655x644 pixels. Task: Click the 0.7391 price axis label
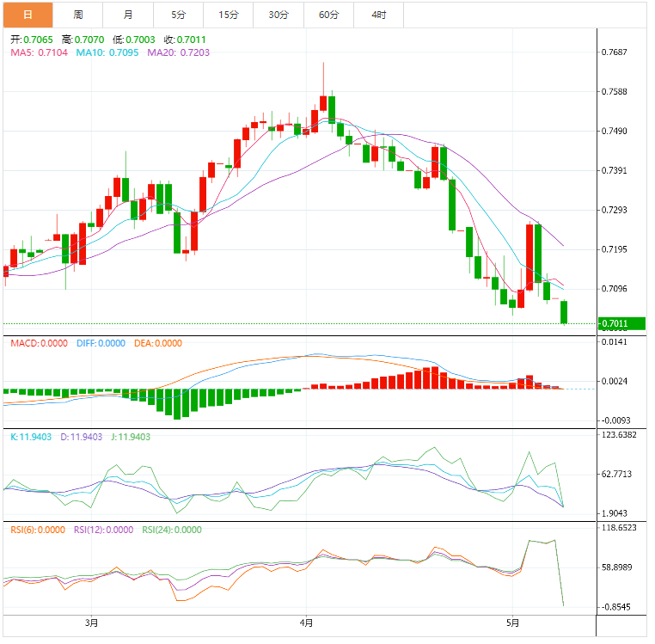[x=614, y=170]
